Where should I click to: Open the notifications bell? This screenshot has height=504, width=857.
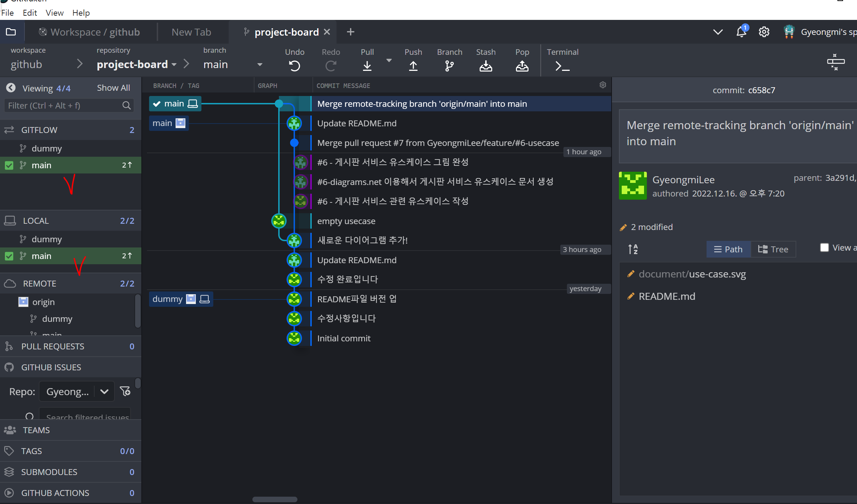[x=741, y=32]
